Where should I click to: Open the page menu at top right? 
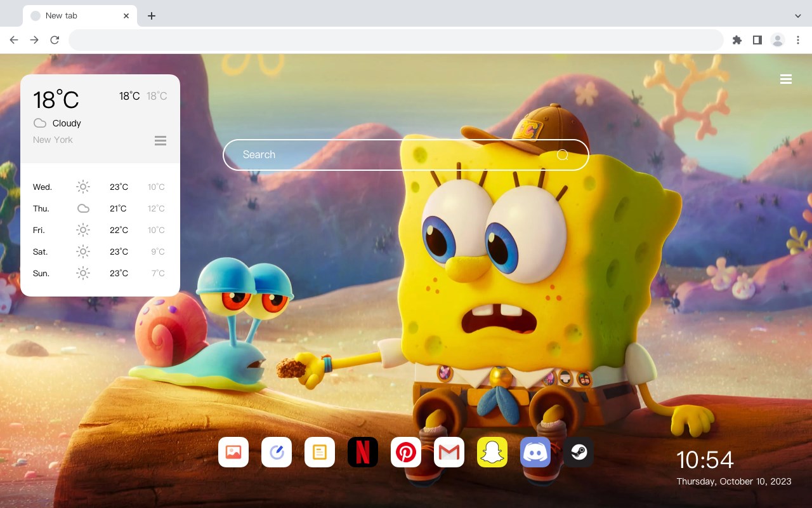point(786,79)
